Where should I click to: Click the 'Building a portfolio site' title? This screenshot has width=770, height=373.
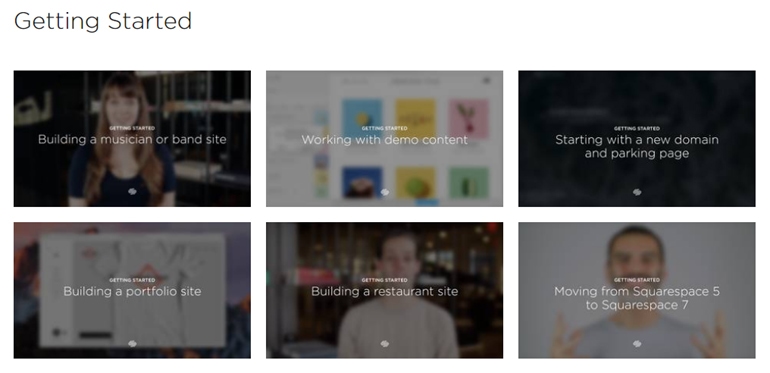(132, 291)
